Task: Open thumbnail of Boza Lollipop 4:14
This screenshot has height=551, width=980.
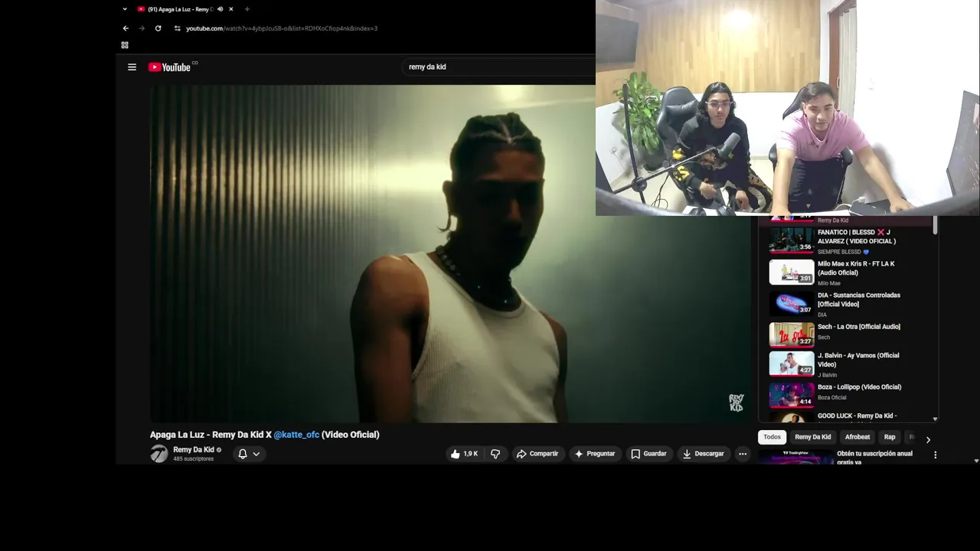Action: point(792,395)
